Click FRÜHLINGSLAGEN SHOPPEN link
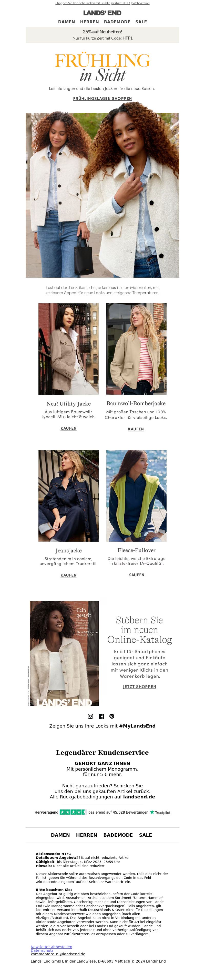This screenshot has height=980, width=205. tap(102, 99)
